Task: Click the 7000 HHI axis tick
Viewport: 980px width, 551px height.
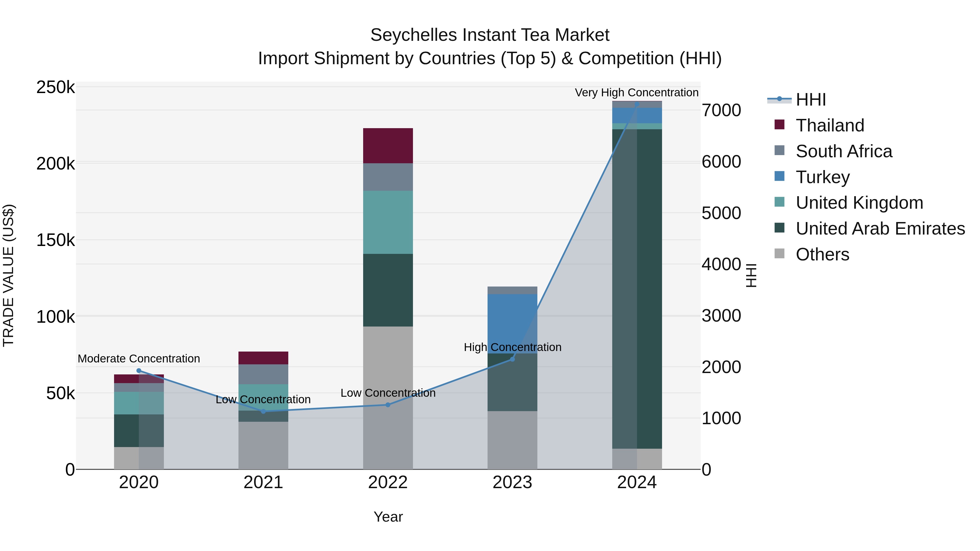Action: tap(721, 111)
